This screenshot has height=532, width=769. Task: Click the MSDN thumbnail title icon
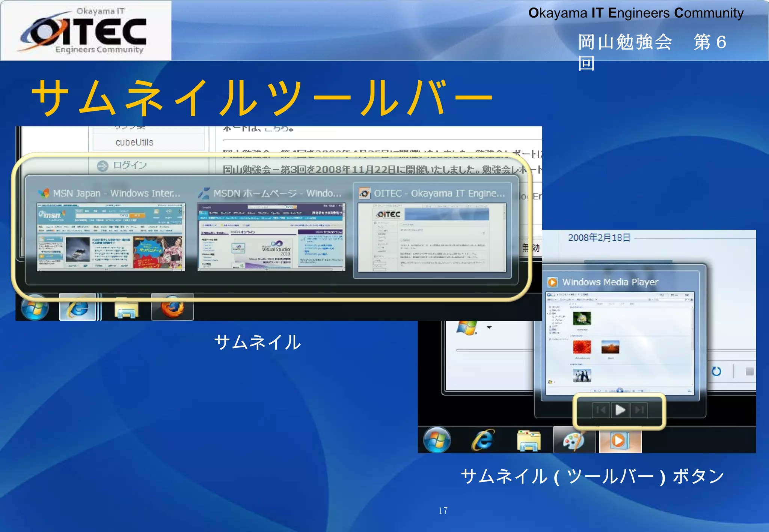[x=204, y=193]
